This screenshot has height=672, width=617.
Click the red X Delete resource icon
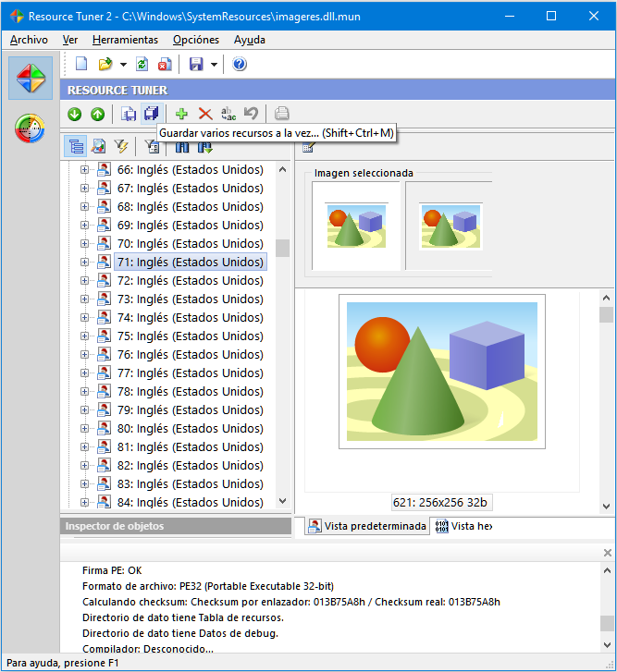(x=205, y=114)
